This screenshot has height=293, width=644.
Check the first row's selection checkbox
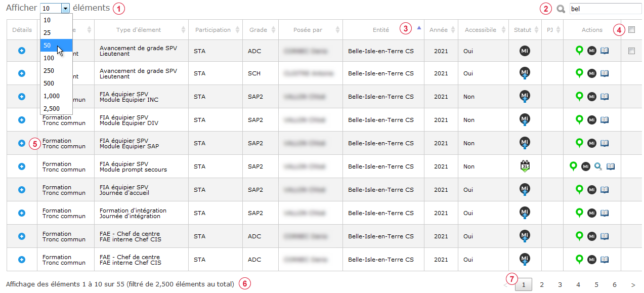click(x=631, y=51)
